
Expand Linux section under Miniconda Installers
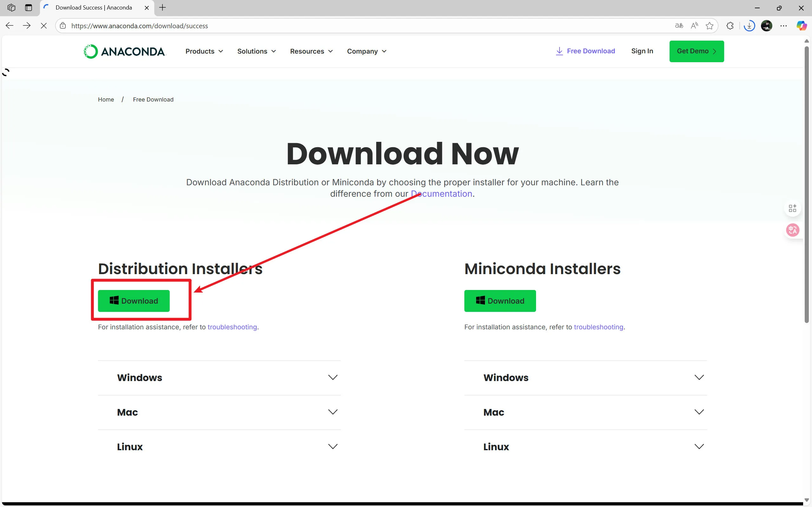coord(586,447)
